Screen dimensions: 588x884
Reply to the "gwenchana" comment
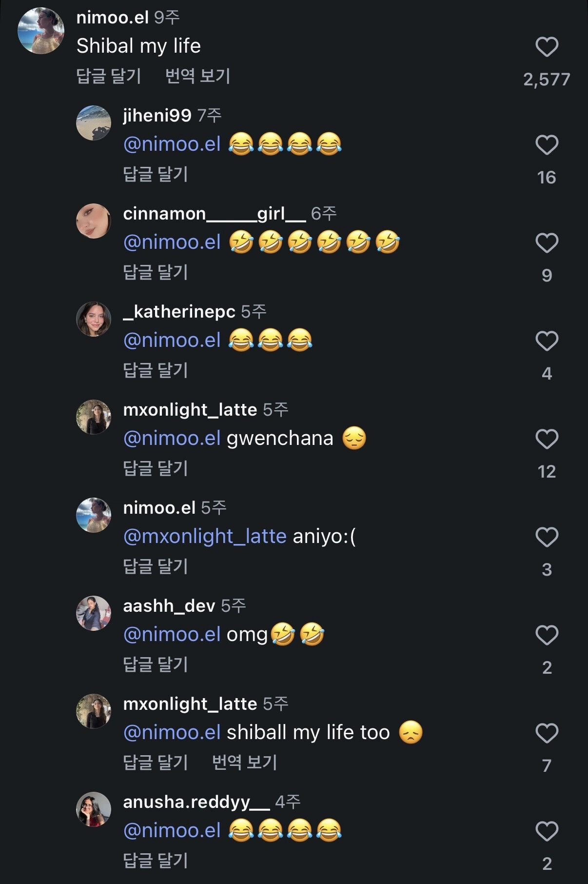point(156,468)
